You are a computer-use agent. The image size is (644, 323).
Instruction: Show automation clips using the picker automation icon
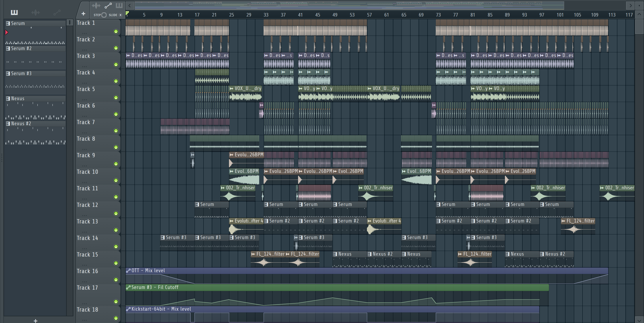[x=57, y=12]
